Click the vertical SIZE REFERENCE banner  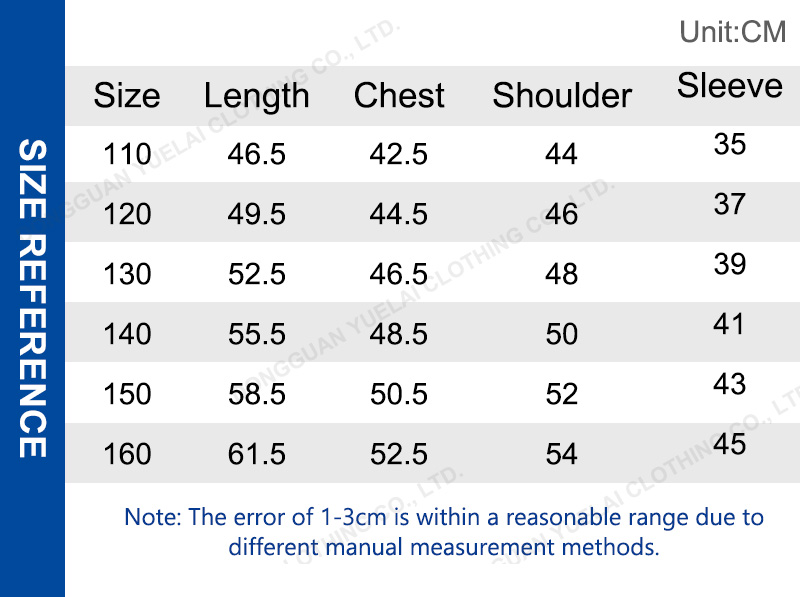point(33,298)
